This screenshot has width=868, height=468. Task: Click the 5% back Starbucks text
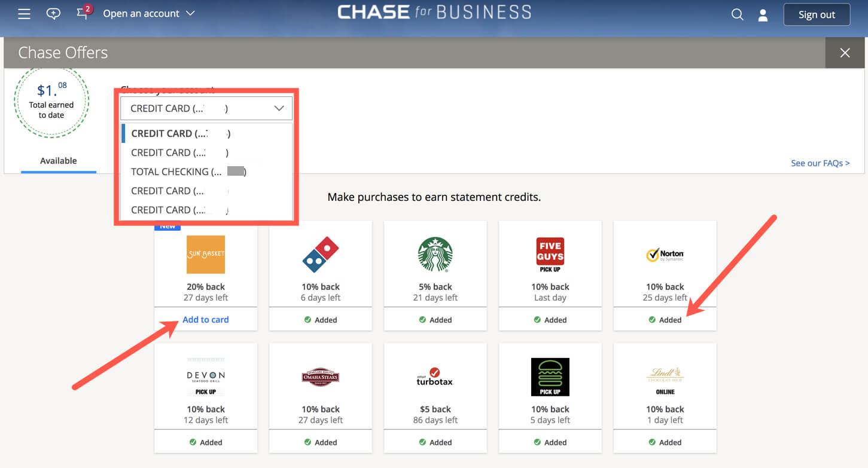click(x=435, y=287)
